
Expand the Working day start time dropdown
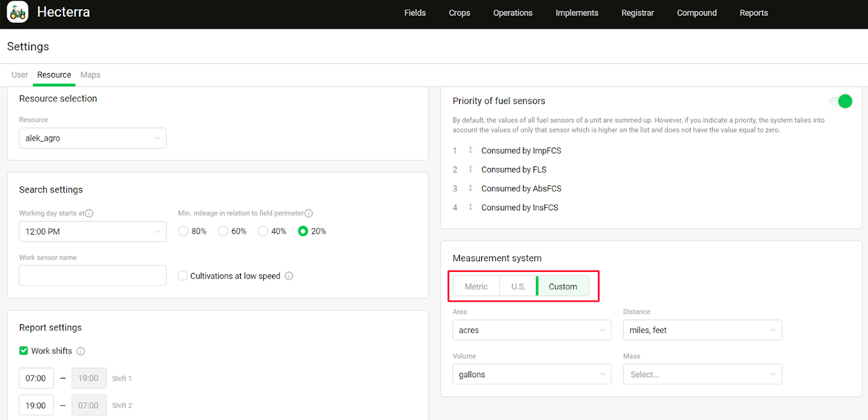click(92, 232)
